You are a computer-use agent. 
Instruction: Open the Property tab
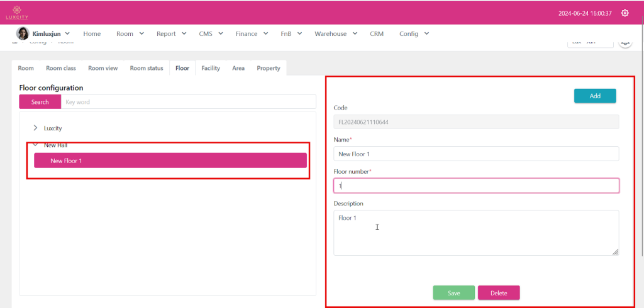point(269,68)
